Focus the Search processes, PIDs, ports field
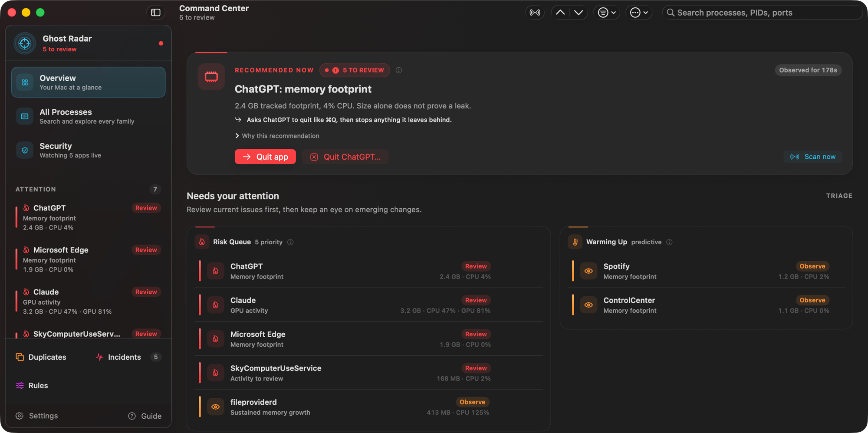868x433 pixels. click(762, 13)
